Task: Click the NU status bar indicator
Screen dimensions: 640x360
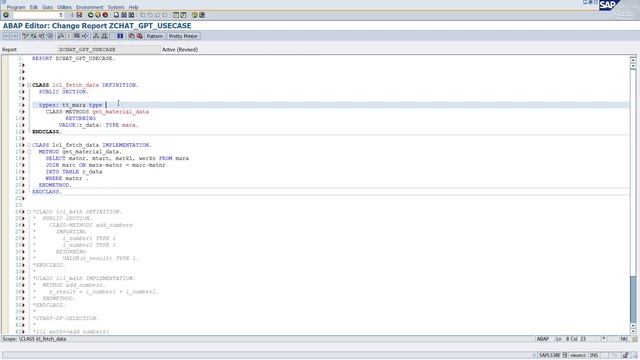Action: [624, 339]
